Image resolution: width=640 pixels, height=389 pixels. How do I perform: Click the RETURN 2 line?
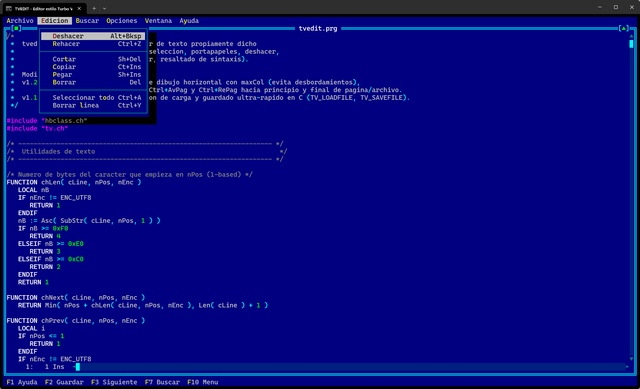click(x=45, y=267)
